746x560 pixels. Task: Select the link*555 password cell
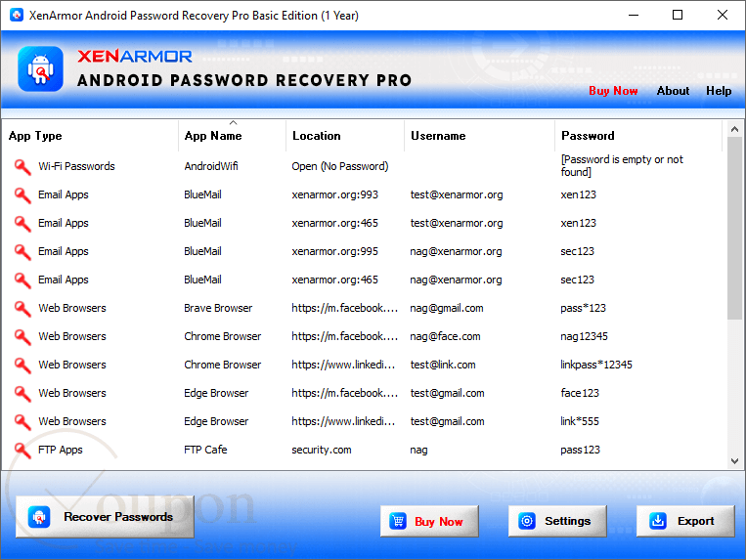click(x=580, y=421)
